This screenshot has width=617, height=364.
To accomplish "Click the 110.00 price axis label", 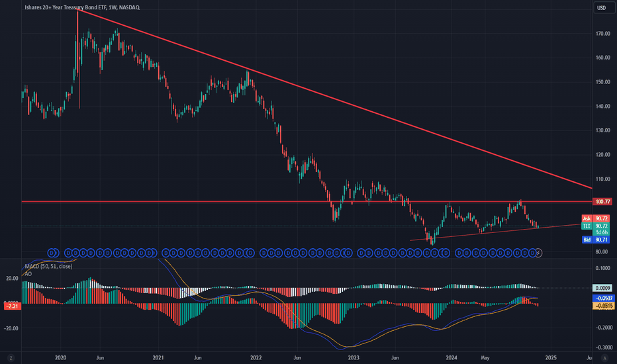I will pos(602,179).
